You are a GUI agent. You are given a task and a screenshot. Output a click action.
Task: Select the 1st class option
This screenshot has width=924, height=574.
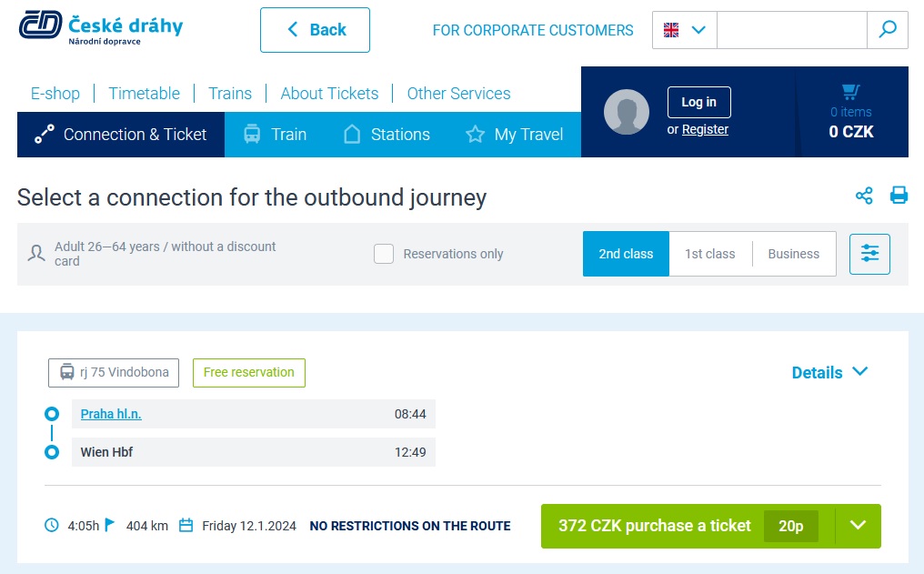pyautogui.click(x=709, y=254)
